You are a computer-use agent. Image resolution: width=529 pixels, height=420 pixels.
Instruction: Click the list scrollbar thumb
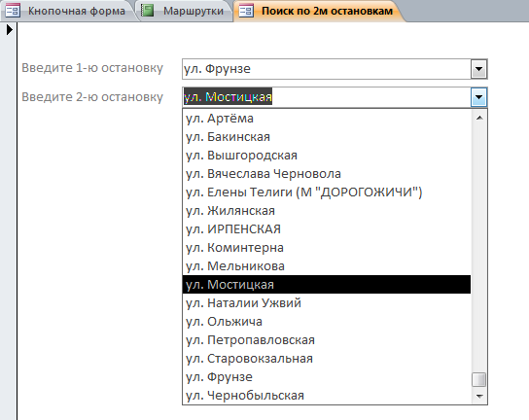(479, 379)
